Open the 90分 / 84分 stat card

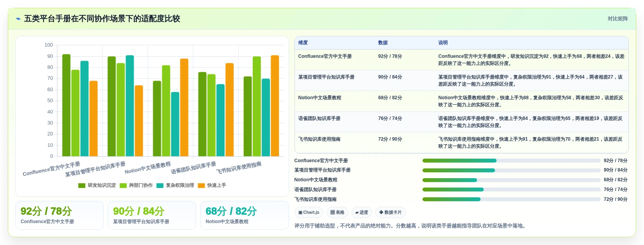pos(152,215)
